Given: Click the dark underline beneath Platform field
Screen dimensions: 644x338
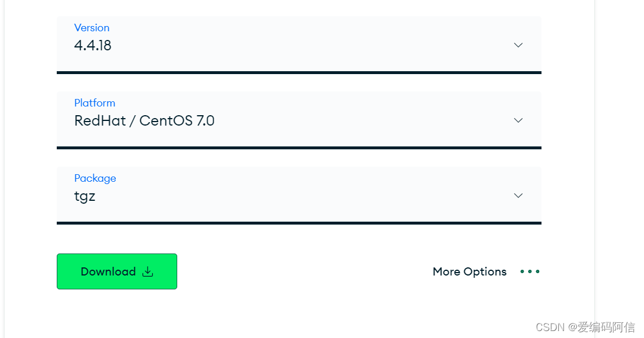Looking at the screenshot, I should (299, 148).
